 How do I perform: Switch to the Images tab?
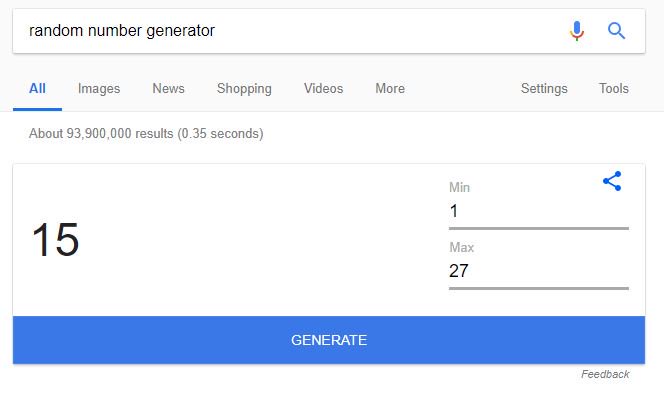click(99, 88)
